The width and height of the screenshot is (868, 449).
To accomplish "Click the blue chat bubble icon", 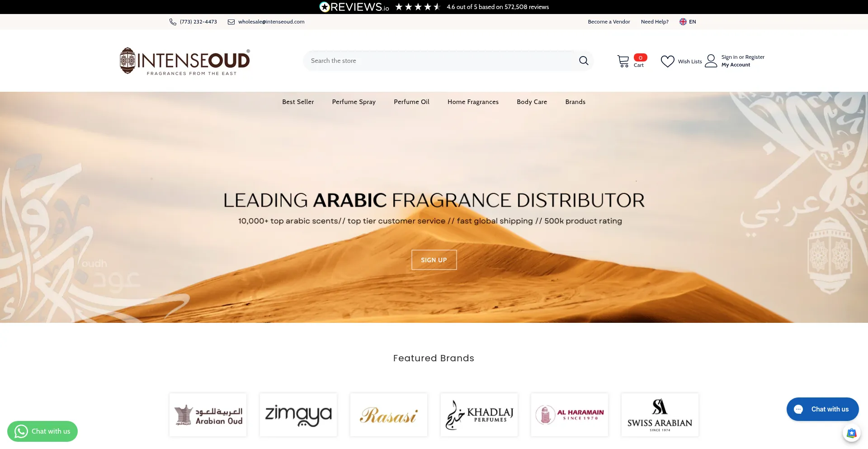I will coord(799,409).
